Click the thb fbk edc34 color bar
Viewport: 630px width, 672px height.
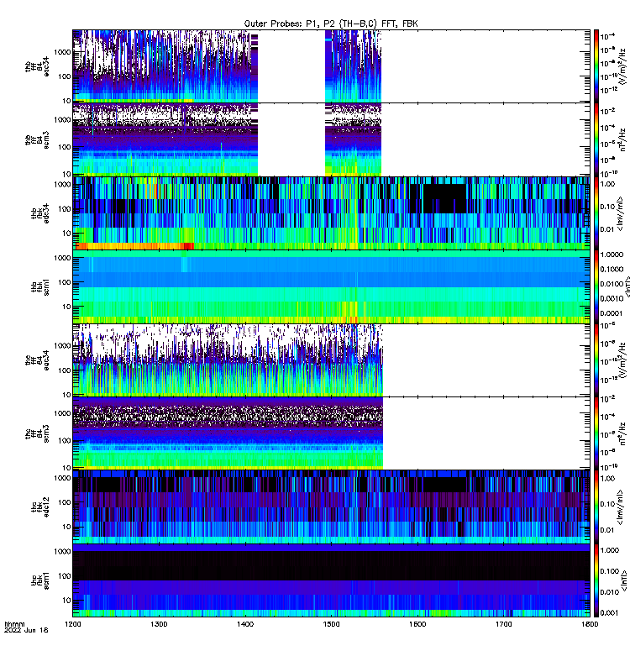596,213
